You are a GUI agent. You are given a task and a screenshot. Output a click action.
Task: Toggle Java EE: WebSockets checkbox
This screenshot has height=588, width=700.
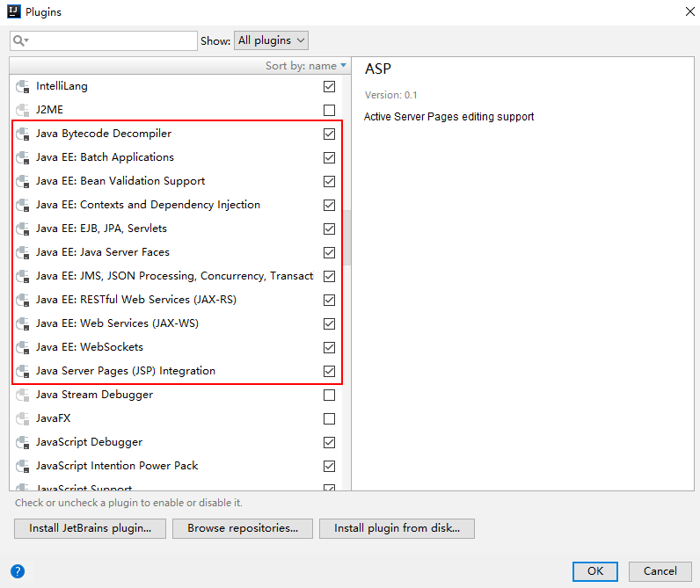tap(329, 347)
